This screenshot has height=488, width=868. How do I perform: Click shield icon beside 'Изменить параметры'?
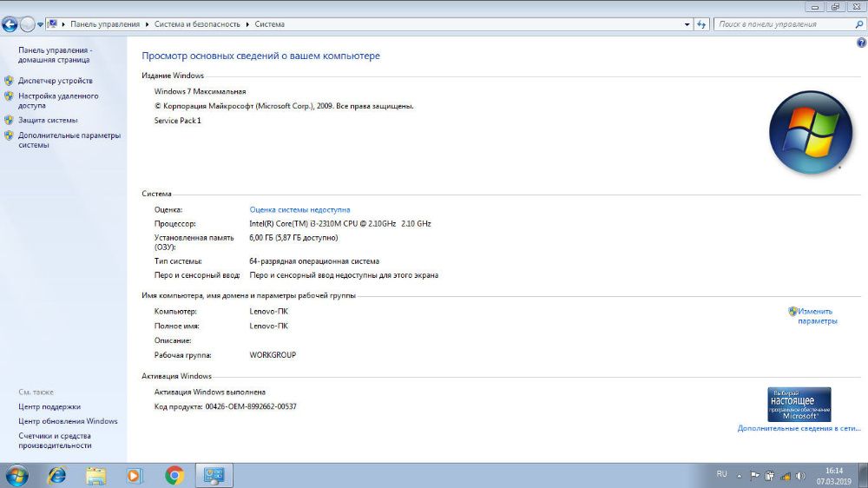pos(792,312)
